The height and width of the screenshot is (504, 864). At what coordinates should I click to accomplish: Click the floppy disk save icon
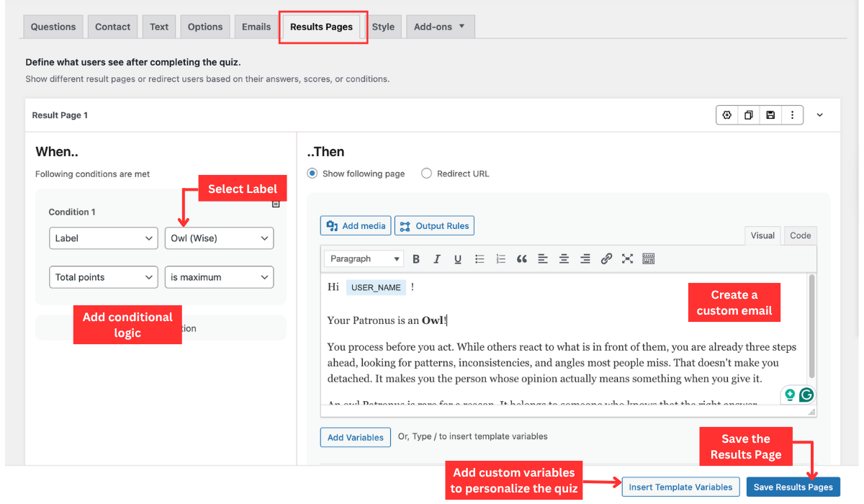[770, 115]
